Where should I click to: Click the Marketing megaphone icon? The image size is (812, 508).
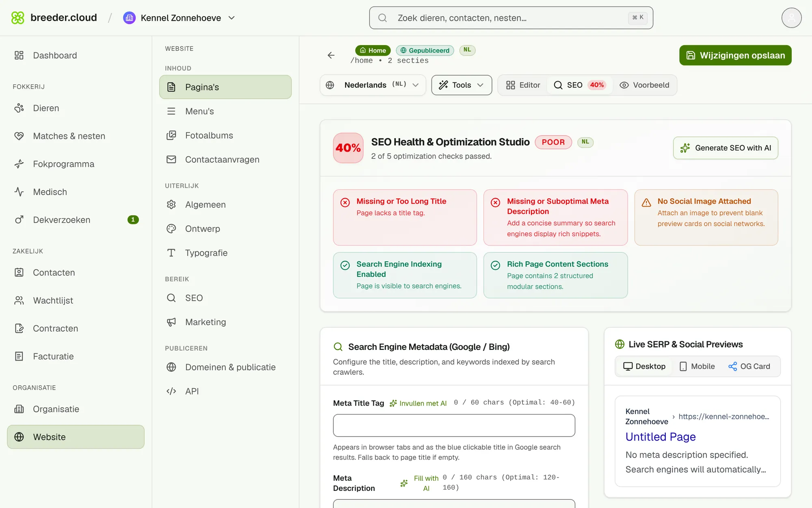(171, 322)
